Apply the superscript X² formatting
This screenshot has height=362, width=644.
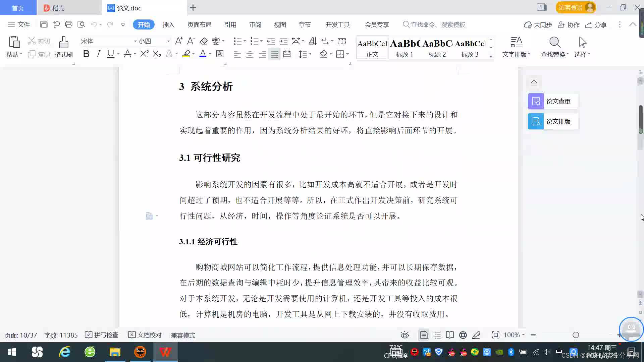[144, 54]
